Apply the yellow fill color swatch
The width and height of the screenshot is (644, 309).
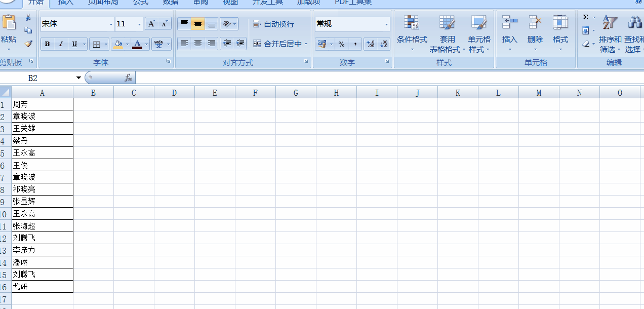[x=118, y=45]
